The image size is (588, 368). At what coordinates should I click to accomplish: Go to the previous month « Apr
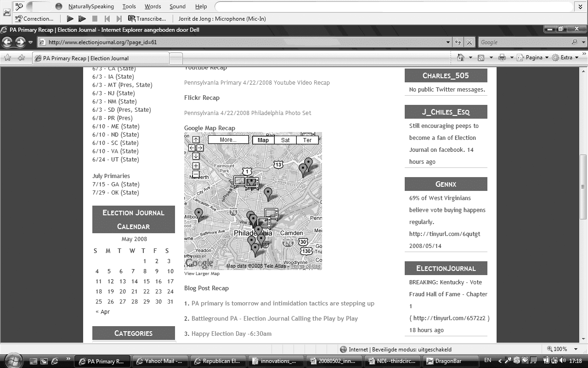point(102,311)
